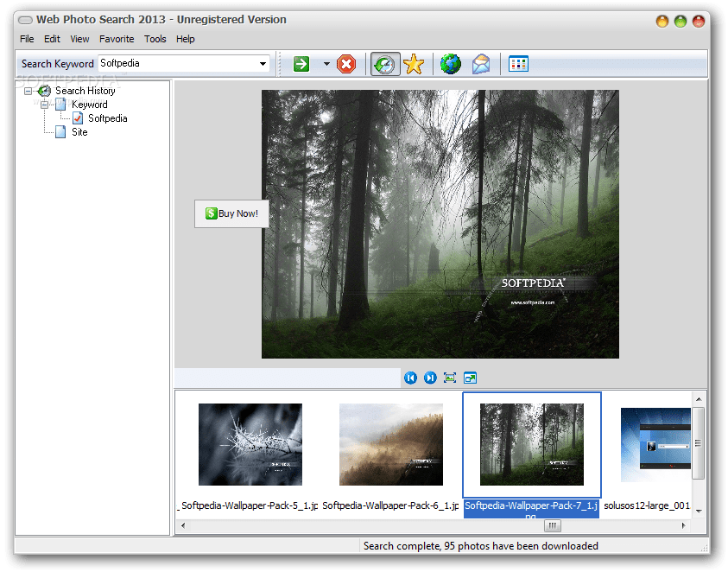This screenshot has height=572, width=728.
Task: Open the globe web browser icon
Action: (450, 64)
